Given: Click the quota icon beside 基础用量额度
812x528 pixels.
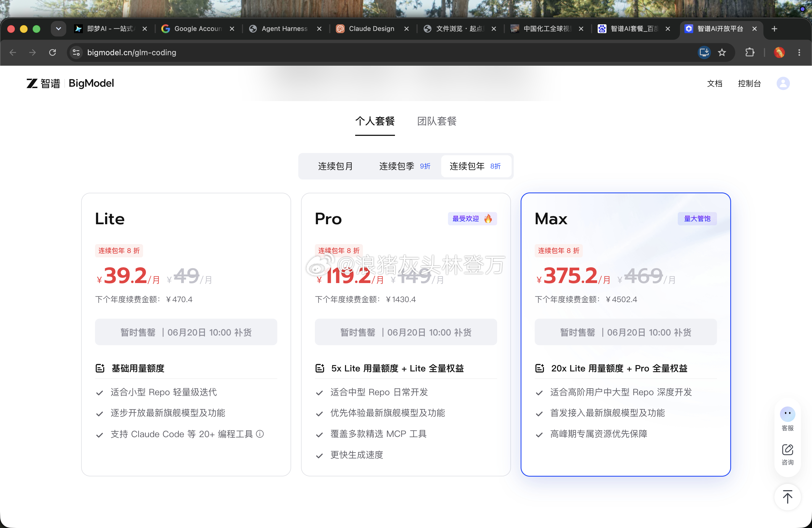Looking at the screenshot, I should [100, 368].
